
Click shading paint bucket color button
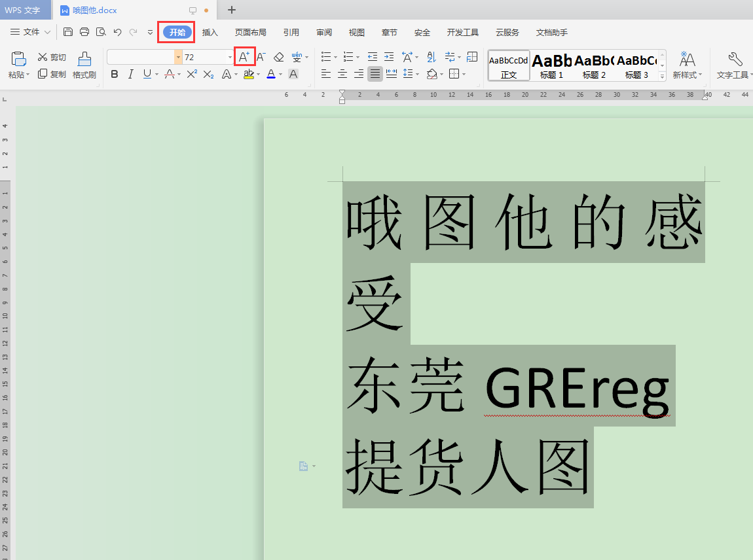pos(432,74)
